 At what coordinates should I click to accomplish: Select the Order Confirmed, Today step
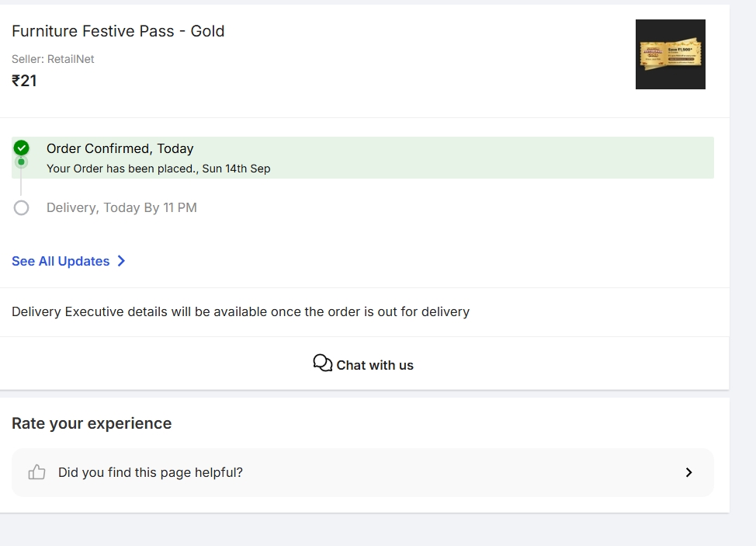[x=120, y=148]
